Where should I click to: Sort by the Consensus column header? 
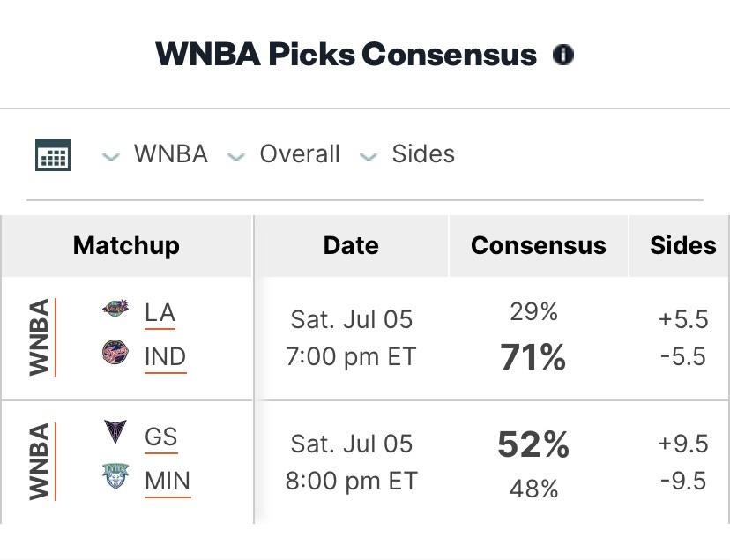click(x=538, y=245)
